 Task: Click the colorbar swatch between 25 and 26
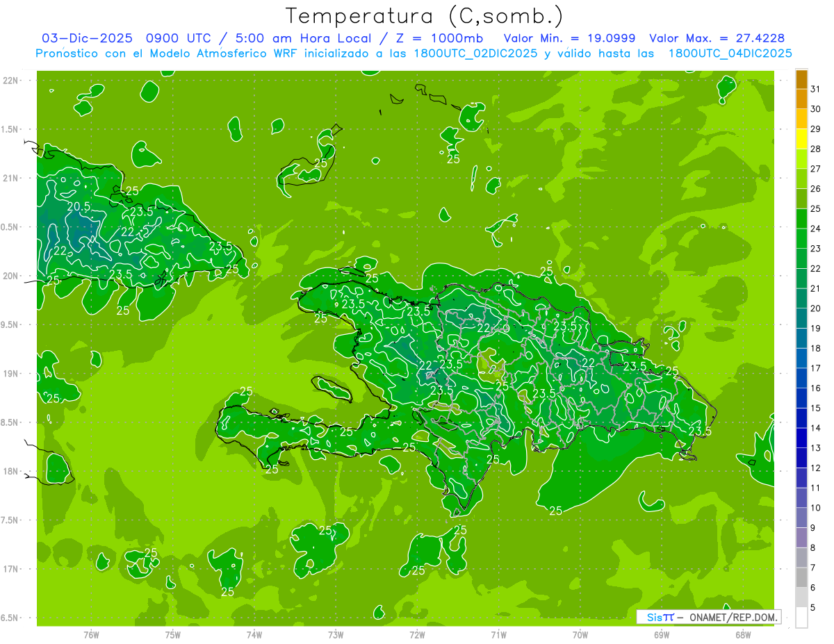(x=801, y=199)
